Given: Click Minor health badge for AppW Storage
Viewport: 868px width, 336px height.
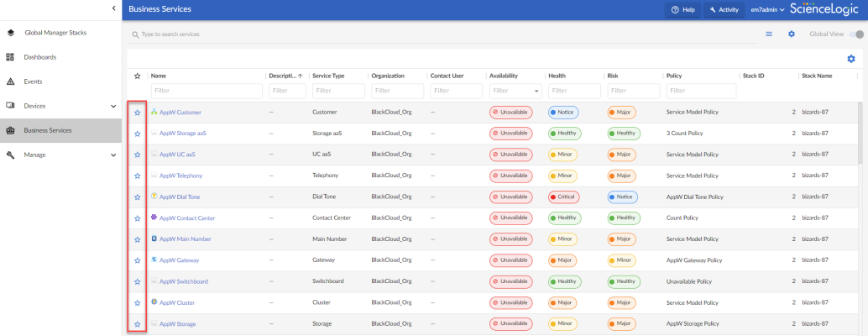Looking at the screenshot, I should 562,324.
